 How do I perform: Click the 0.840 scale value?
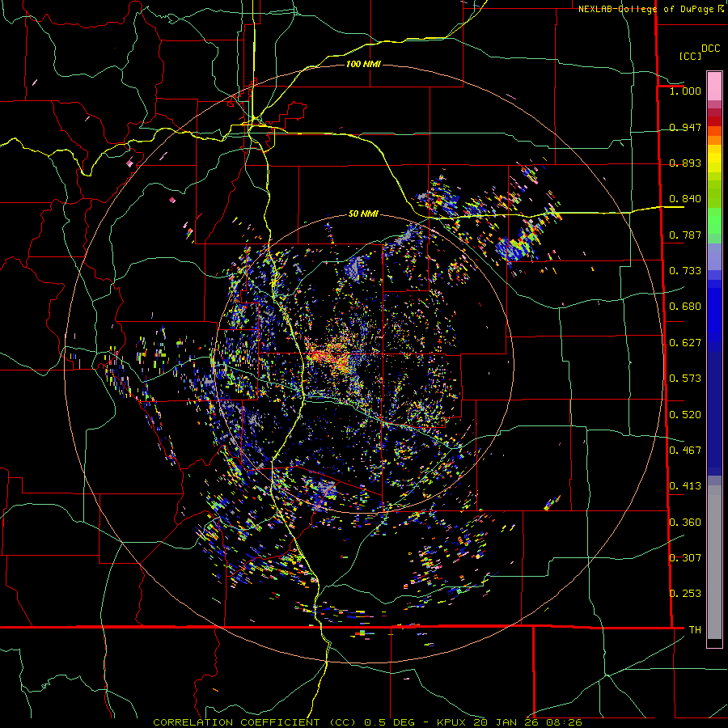click(685, 199)
